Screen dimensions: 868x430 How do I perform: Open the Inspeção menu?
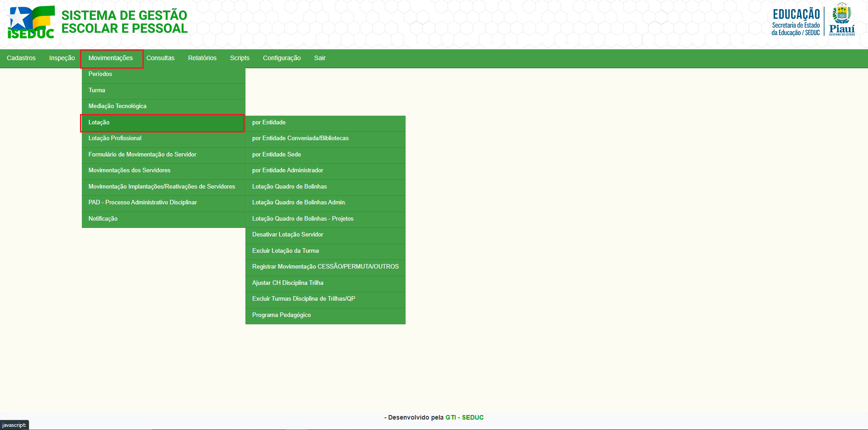point(62,58)
